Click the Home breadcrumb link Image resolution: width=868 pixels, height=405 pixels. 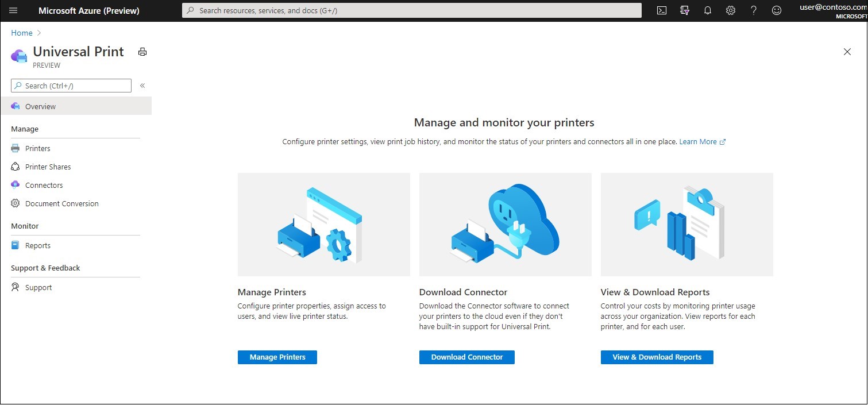(22, 33)
